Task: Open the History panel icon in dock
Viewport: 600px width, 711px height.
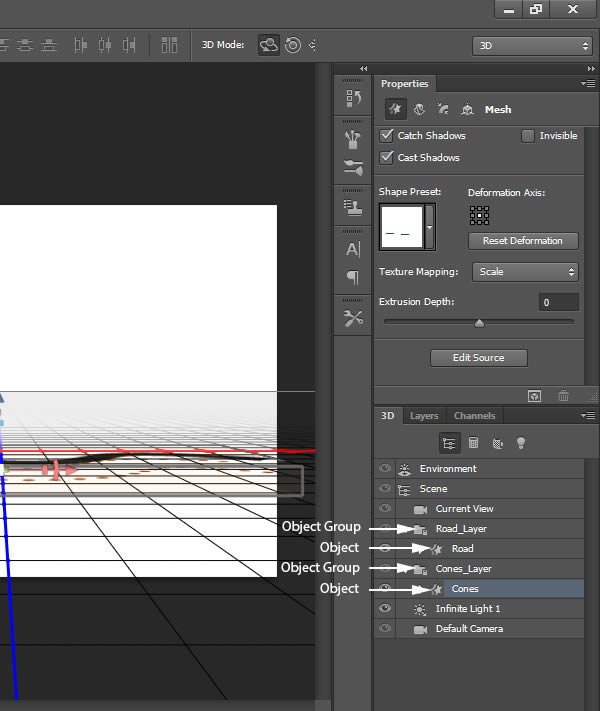Action: pyautogui.click(x=353, y=98)
